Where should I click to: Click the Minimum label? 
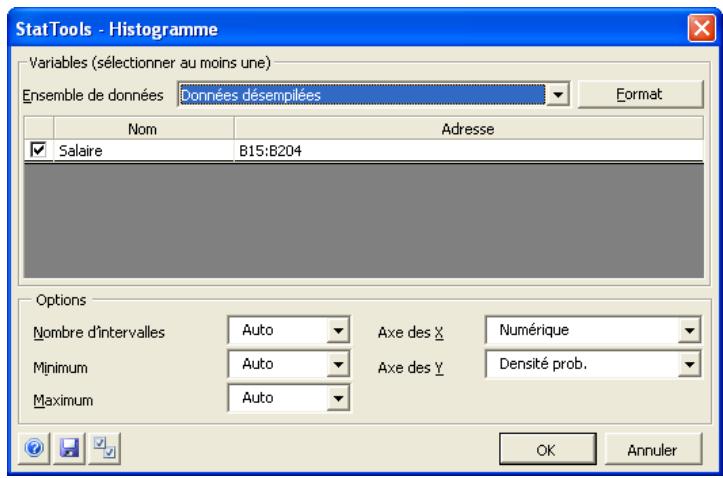[60, 367]
